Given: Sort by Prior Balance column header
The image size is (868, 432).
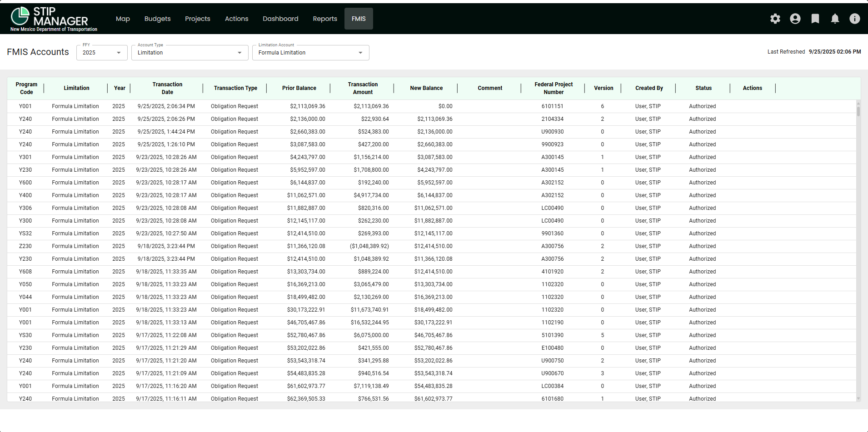Looking at the screenshot, I should coord(299,88).
